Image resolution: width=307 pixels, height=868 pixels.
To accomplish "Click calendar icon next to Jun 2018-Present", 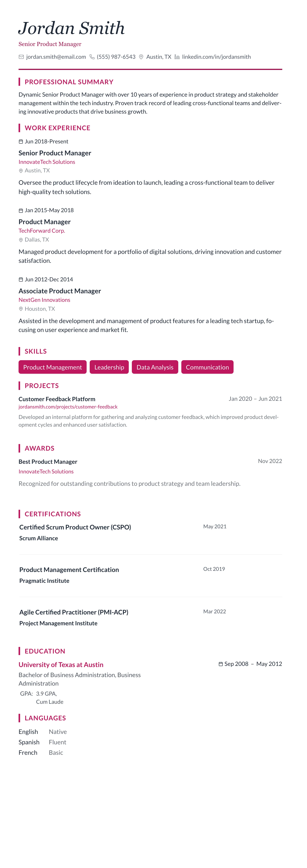I will [21, 141].
